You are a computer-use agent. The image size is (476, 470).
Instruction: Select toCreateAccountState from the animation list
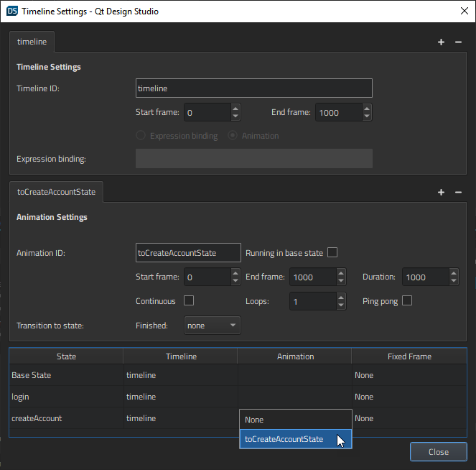287,439
